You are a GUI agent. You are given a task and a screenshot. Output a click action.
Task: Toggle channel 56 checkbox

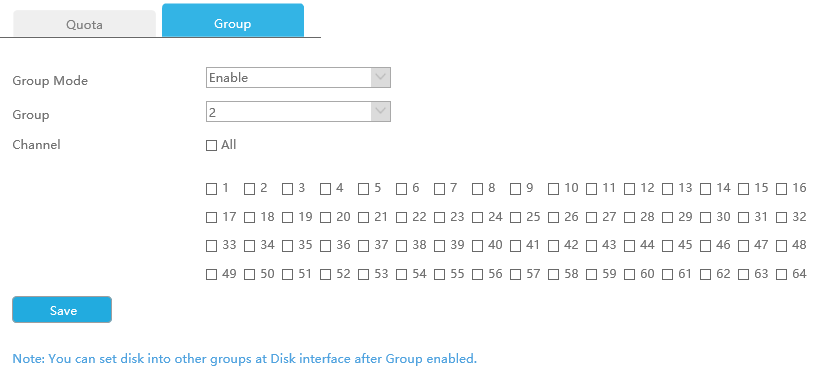coord(477,274)
